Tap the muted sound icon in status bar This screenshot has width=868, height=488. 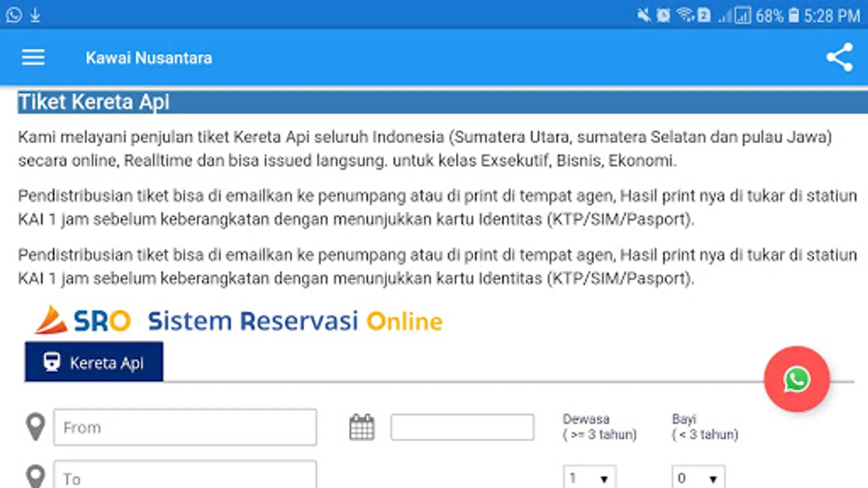click(x=644, y=15)
